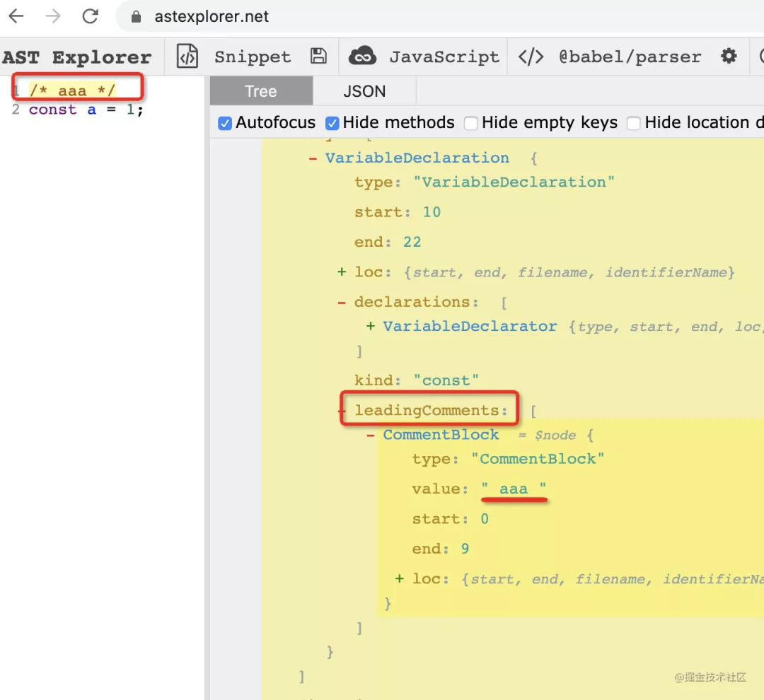Collapse the declarations array
764x700 pixels.
(342, 303)
